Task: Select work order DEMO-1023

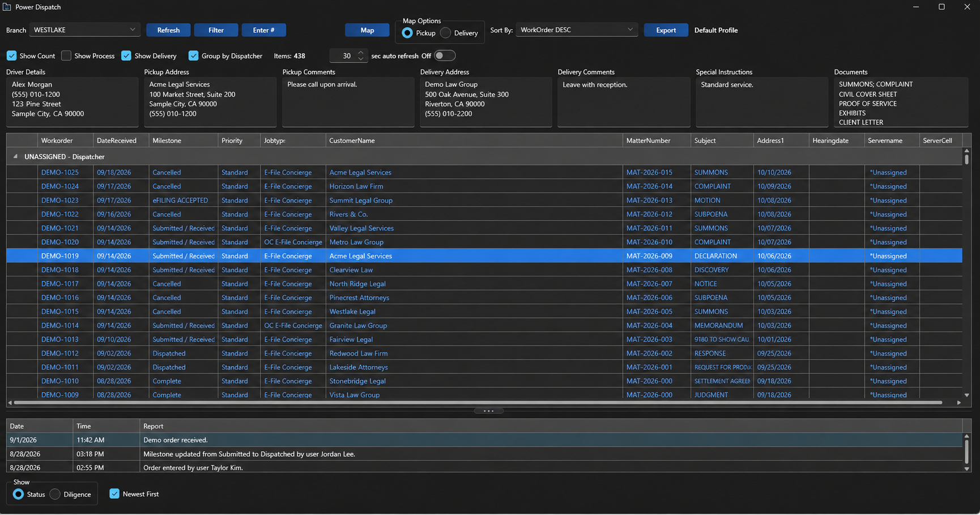Action: click(x=60, y=200)
